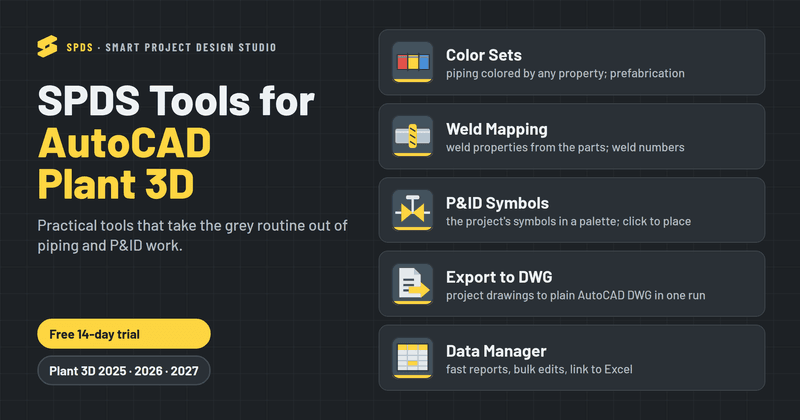Viewport: 800px width, 420px height.
Task: Click the P&ID Symbols valve icon
Action: pyautogui.click(x=413, y=210)
